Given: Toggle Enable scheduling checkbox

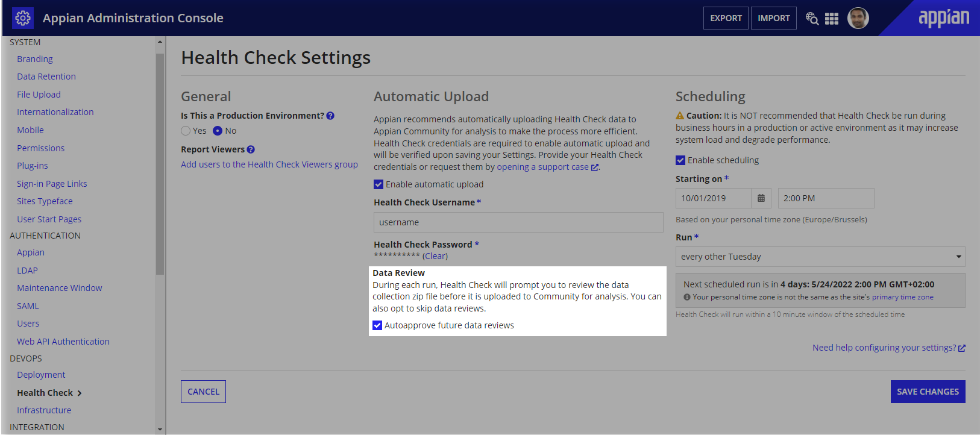Looking at the screenshot, I should [680, 160].
